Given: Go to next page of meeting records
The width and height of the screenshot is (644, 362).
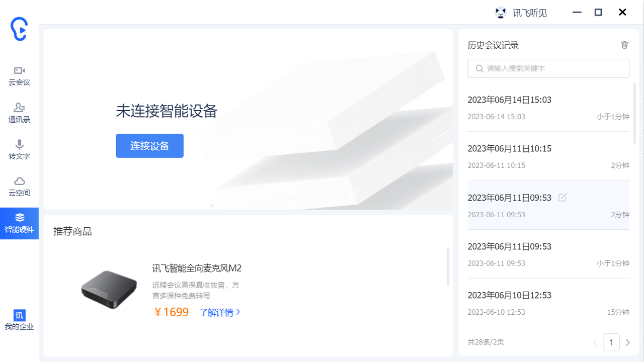Looking at the screenshot, I should point(627,342).
